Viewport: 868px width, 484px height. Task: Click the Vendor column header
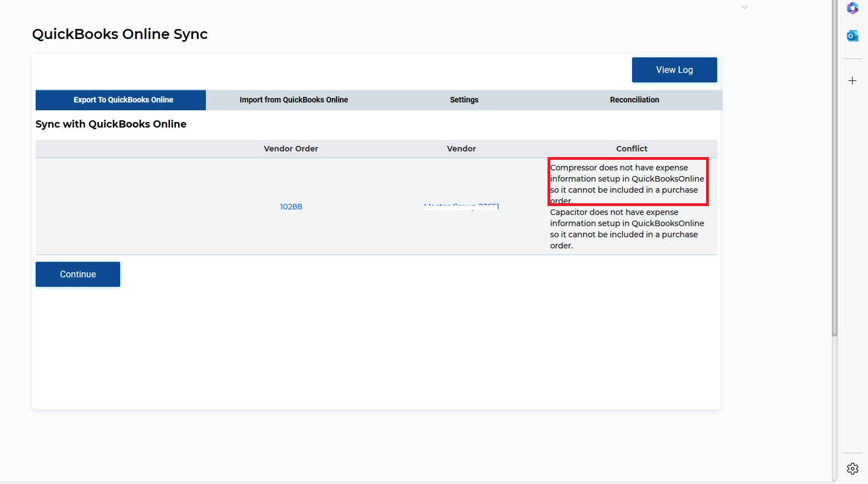(x=461, y=149)
